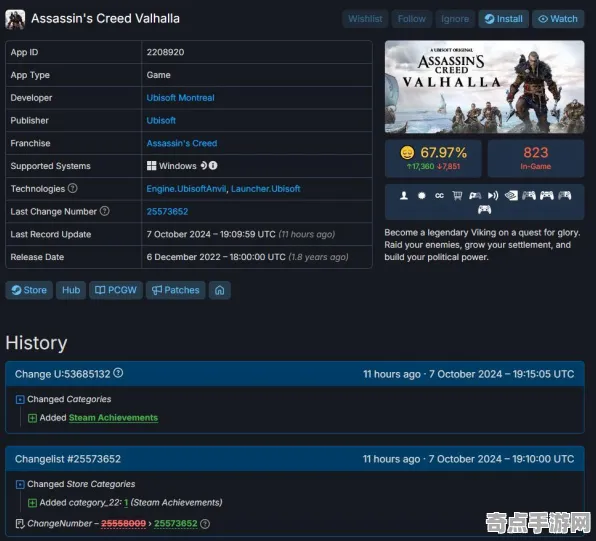Open the Patches button
Viewport: 596px width, 541px height.
(x=176, y=290)
